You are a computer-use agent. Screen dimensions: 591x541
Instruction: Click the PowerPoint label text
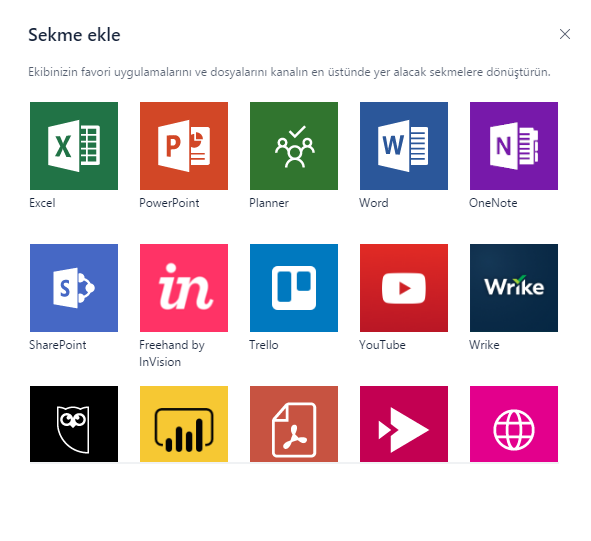[169, 203]
